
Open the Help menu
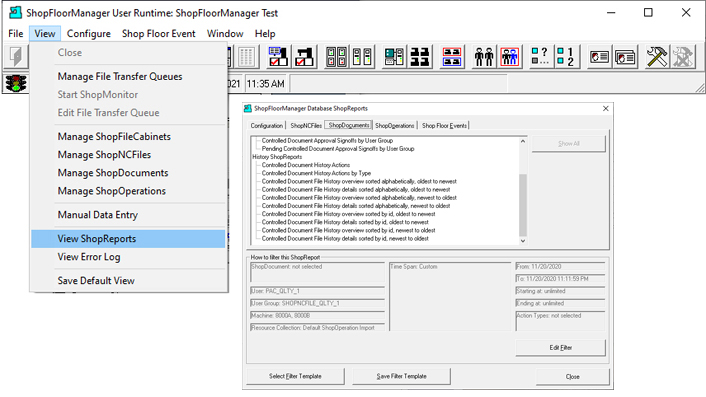pos(265,34)
